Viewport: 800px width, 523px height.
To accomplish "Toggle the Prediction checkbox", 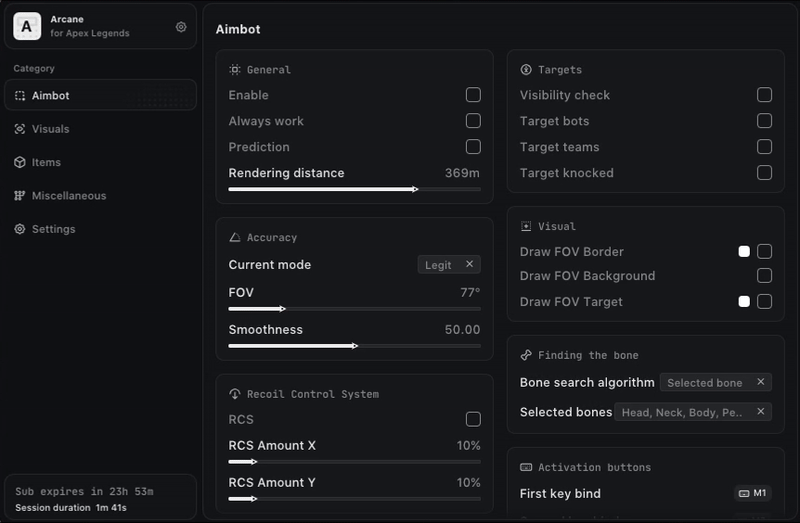I will (473, 147).
